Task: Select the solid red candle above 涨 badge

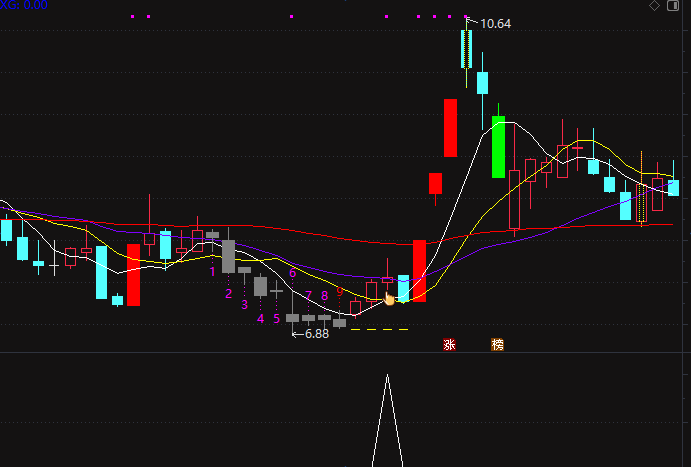Action: click(450, 128)
